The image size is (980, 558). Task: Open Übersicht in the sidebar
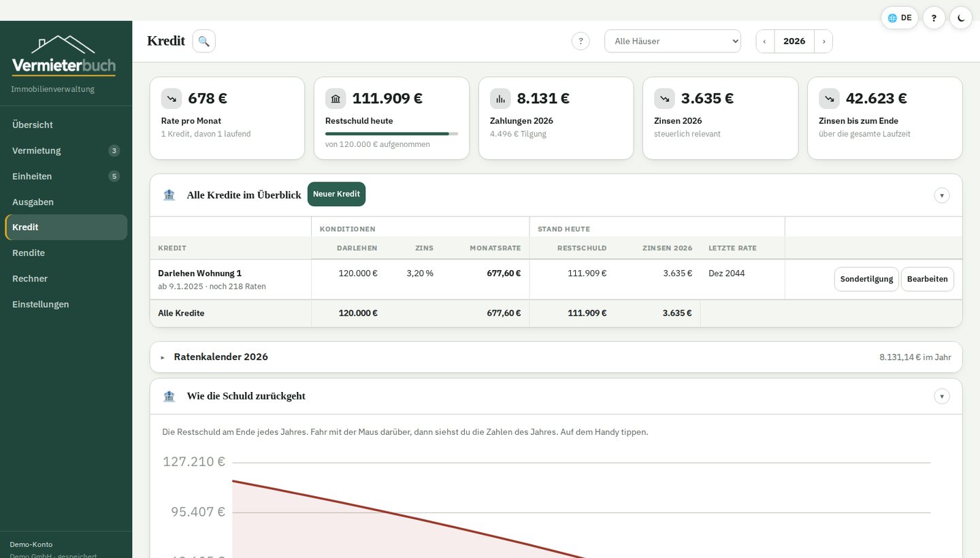click(66, 125)
